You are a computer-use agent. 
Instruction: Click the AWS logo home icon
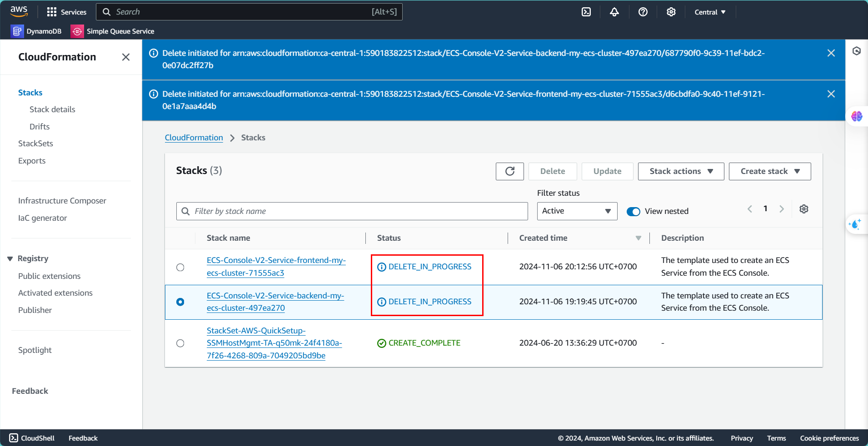point(19,11)
